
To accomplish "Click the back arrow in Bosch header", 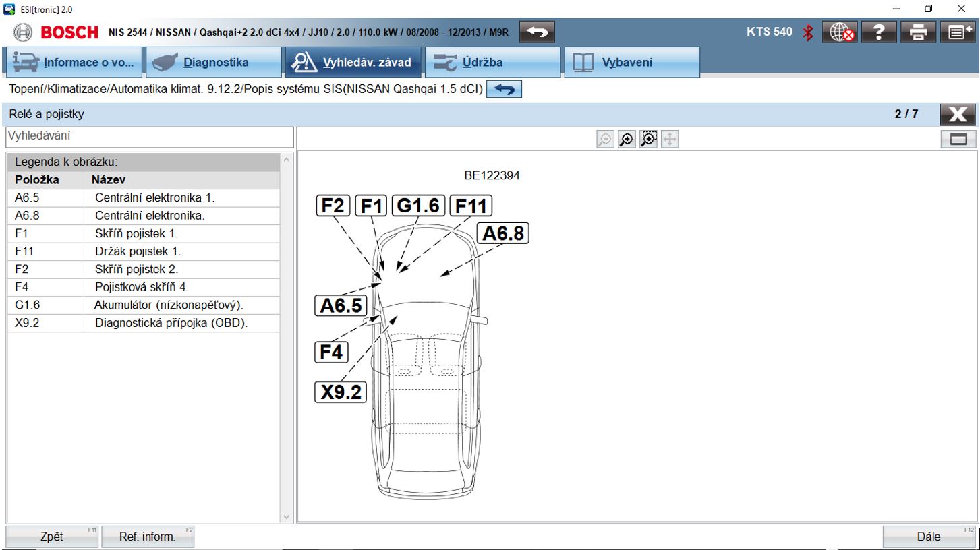I will coord(538,32).
